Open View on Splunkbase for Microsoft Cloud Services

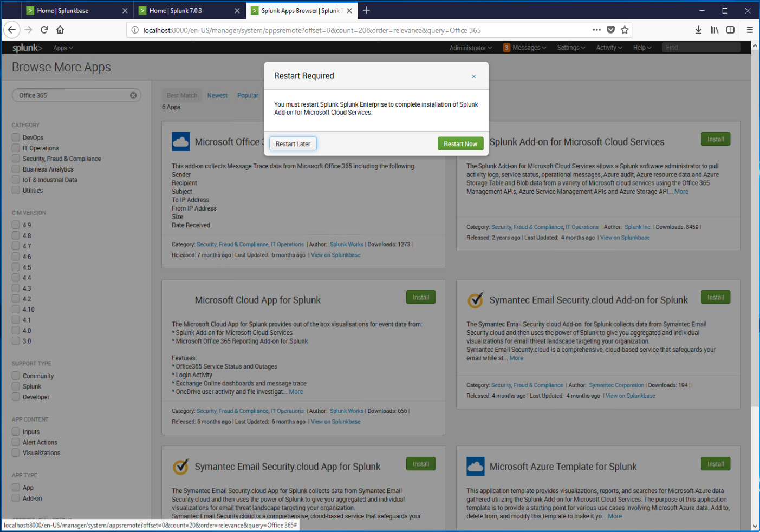click(625, 237)
